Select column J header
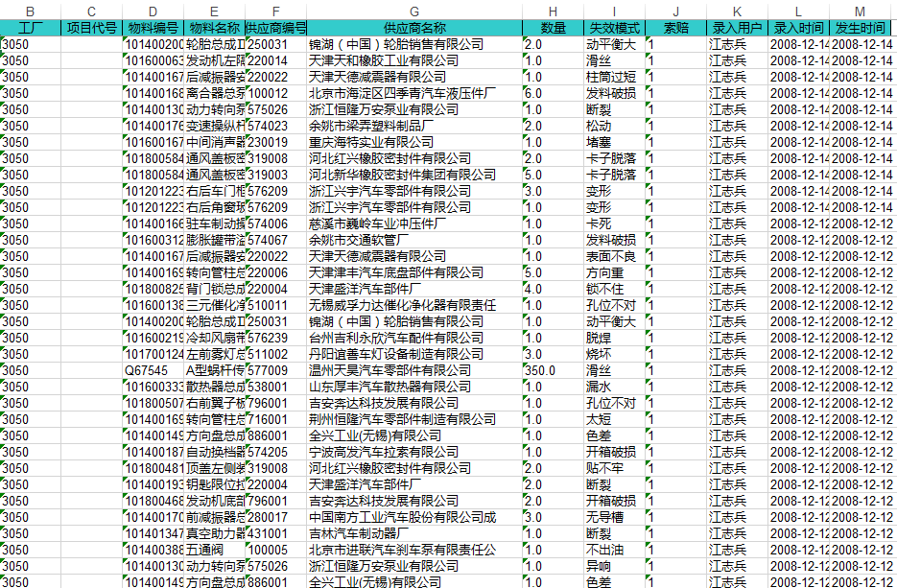 tap(675, 12)
